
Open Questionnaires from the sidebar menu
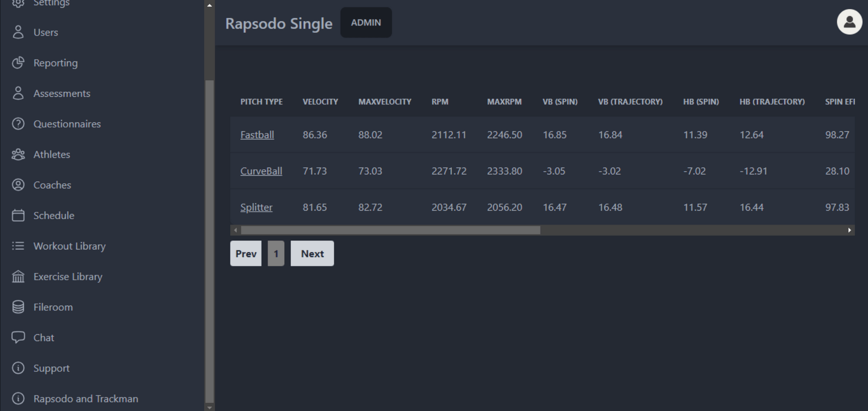(67, 124)
